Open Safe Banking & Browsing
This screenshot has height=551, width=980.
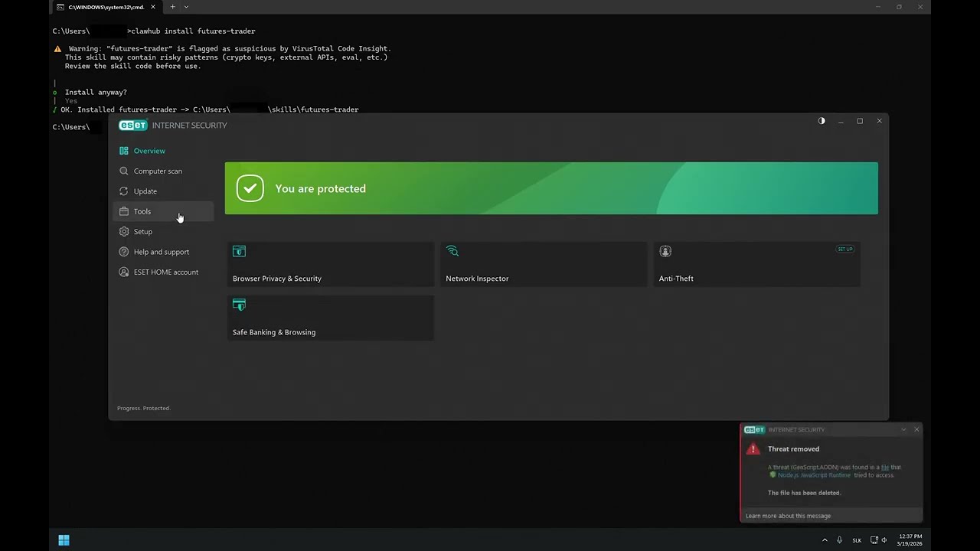click(x=329, y=318)
